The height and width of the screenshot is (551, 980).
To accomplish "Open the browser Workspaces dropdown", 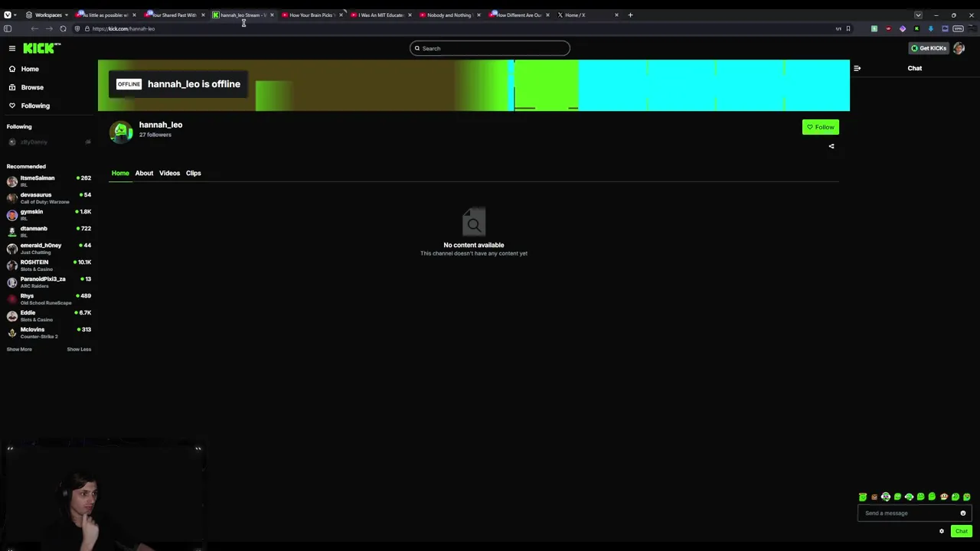I will (x=47, y=15).
